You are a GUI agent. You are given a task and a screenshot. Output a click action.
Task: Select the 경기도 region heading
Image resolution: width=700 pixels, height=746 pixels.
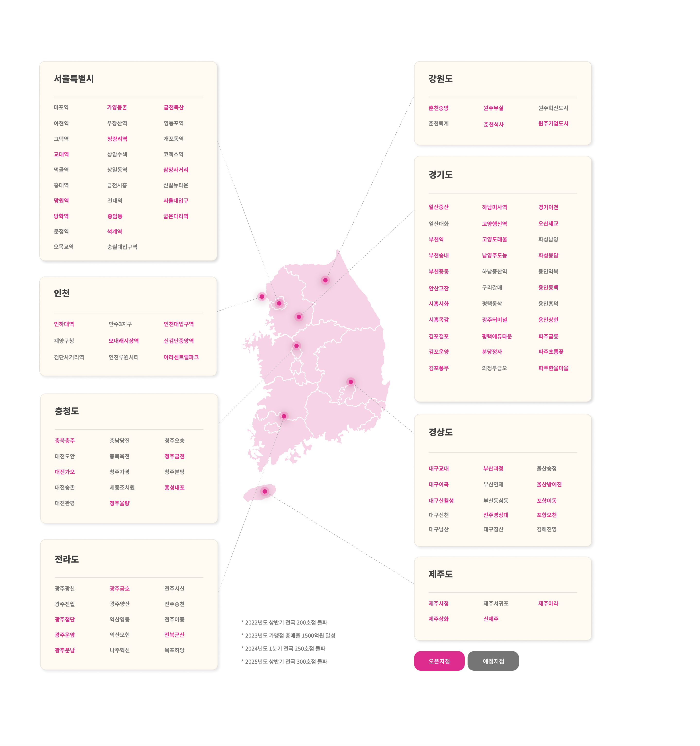click(x=440, y=175)
